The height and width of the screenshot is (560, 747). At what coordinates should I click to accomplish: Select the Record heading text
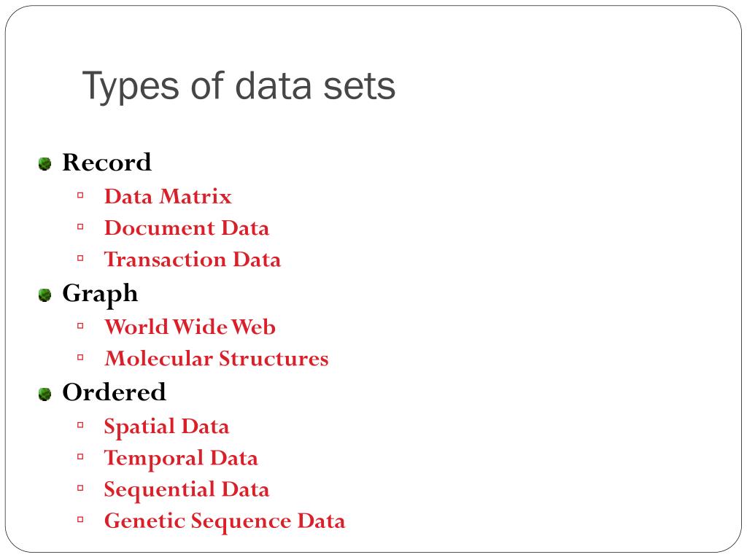coord(107,163)
